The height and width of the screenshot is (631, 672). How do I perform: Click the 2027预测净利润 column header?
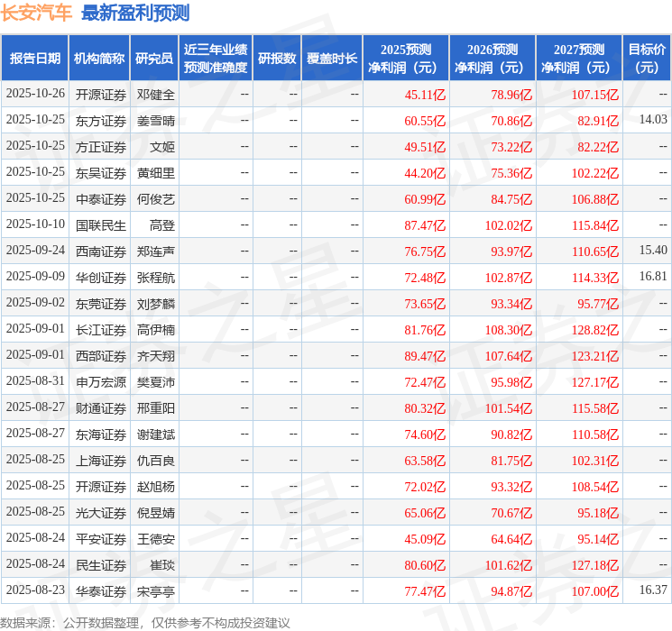[x=578, y=59]
